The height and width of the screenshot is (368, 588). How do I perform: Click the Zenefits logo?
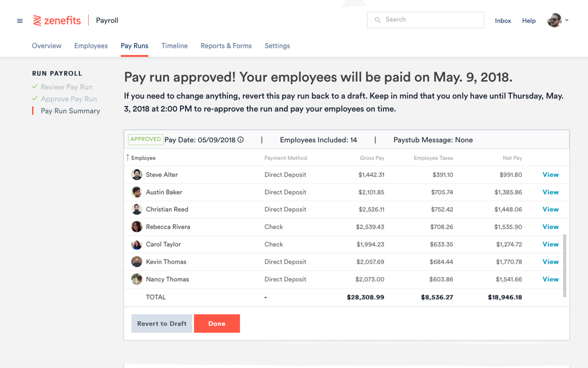click(57, 20)
